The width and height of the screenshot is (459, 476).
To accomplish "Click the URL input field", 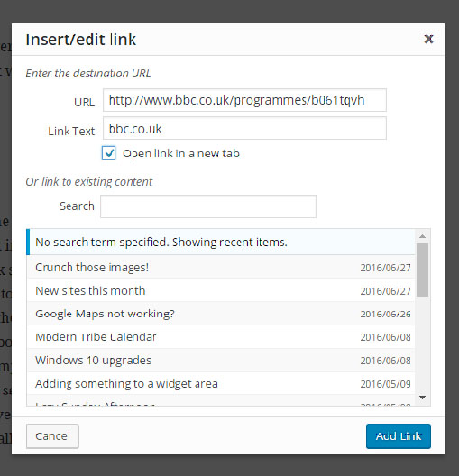I will (x=244, y=100).
